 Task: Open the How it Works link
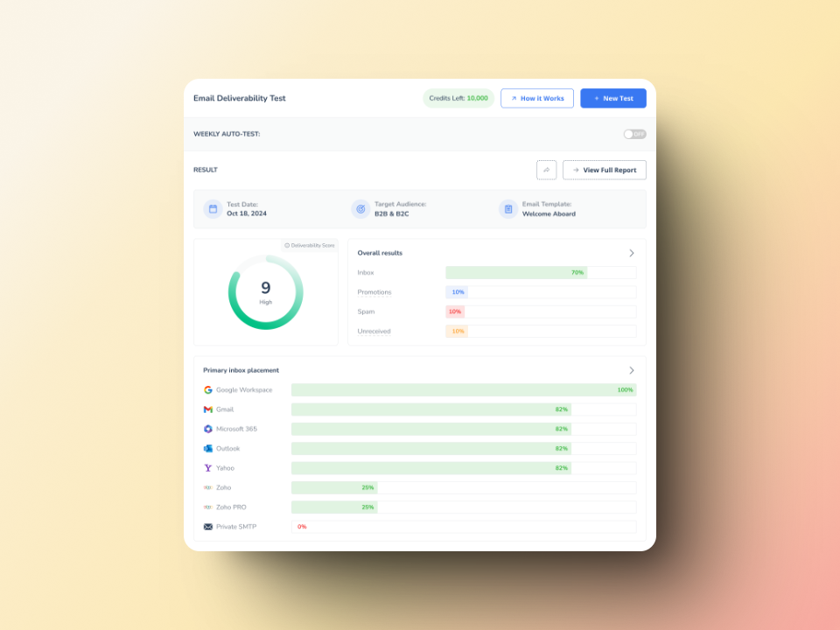pyautogui.click(x=537, y=98)
